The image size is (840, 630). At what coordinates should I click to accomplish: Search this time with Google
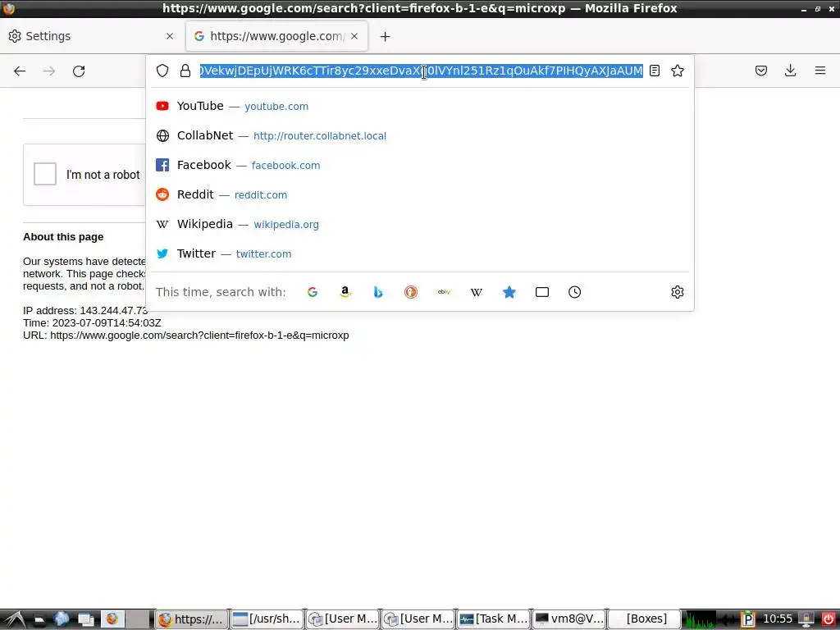click(x=313, y=292)
